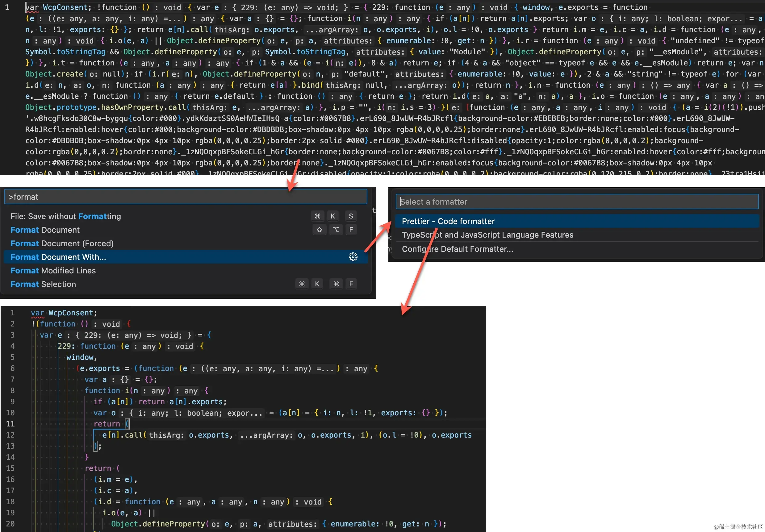This screenshot has width=765, height=532.
Task: Click the first command key badge beside Format Selection
Action: pos(302,284)
